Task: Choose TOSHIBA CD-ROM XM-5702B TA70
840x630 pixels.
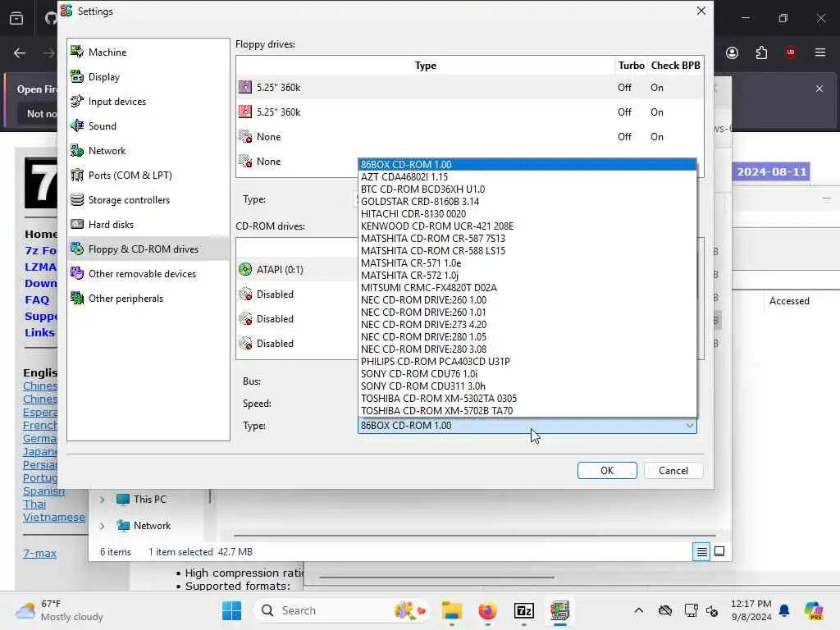Action: [527, 411]
